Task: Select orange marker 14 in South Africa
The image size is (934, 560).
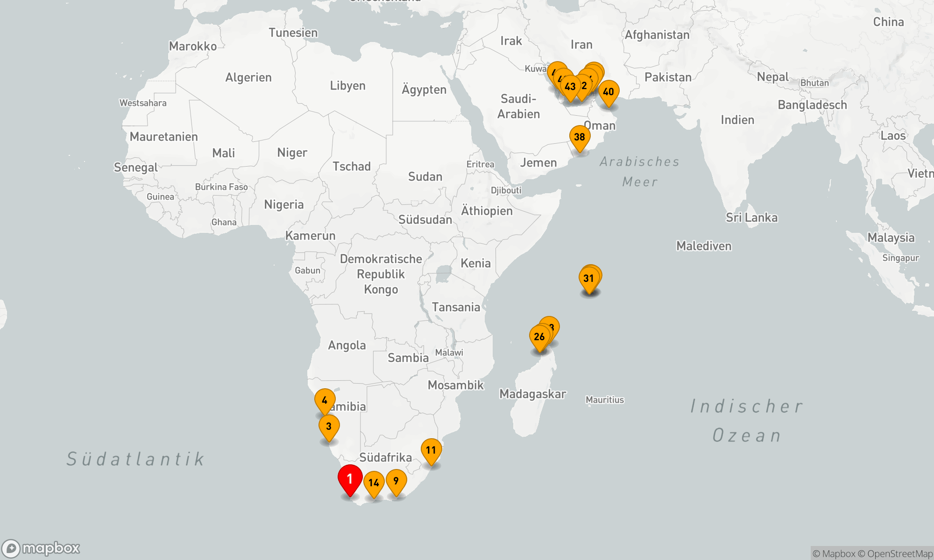Action: click(x=374, y=483)
